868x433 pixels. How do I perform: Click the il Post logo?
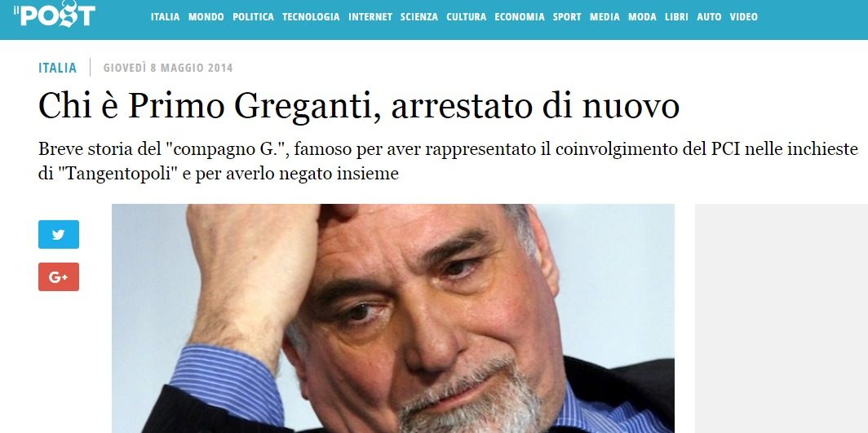55,15
